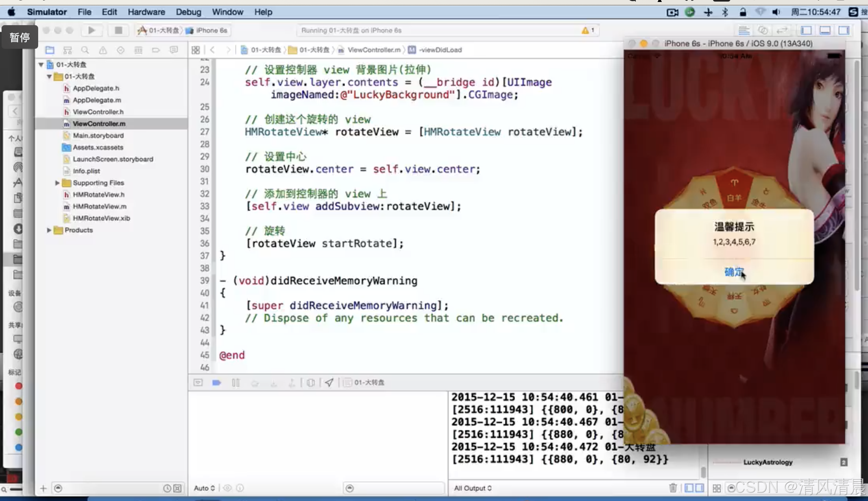Open the Breakpoint navigator icon
This screenshot has width=868, height=501.
[156, 50]
